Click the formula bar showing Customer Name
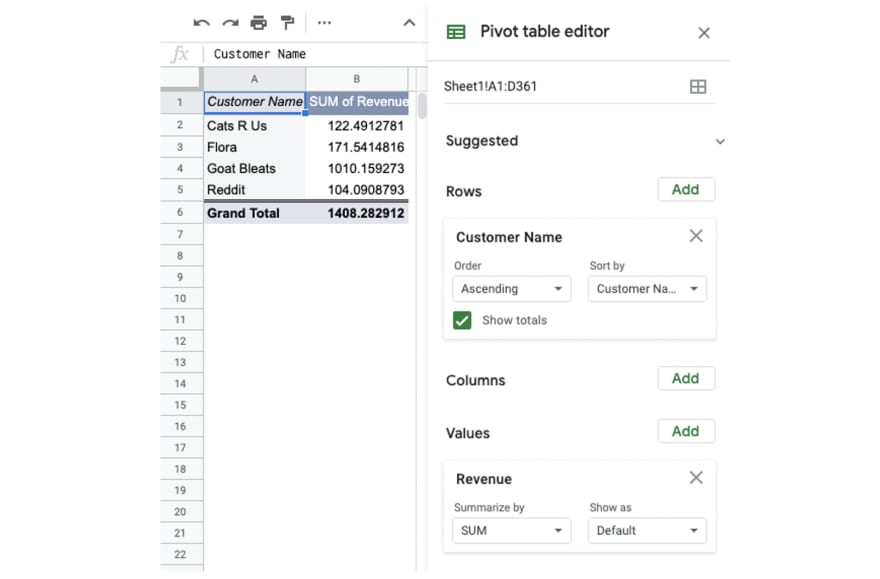The width and height of the screenshot is (880, 579). 317,54
